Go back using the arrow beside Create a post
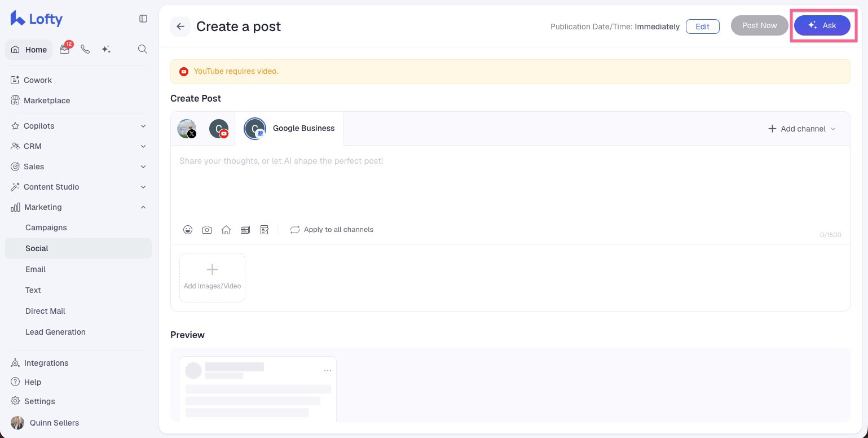 click(x=180, y=26)
